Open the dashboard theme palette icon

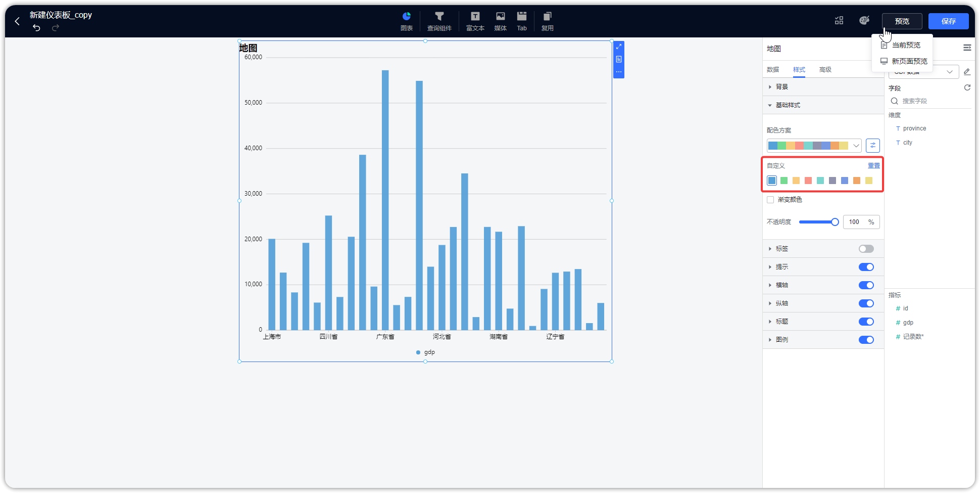(x=864, y=20)
